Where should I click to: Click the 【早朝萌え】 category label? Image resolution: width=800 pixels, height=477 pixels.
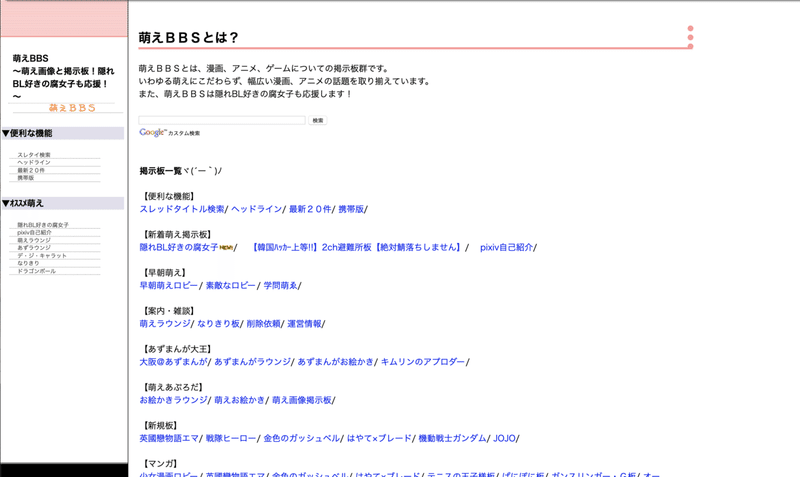[164, 273]
